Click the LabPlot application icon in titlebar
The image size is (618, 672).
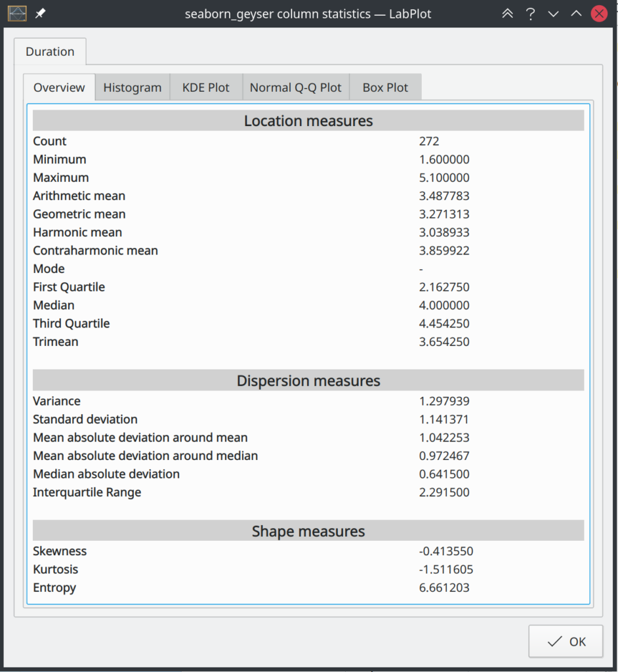17,13
